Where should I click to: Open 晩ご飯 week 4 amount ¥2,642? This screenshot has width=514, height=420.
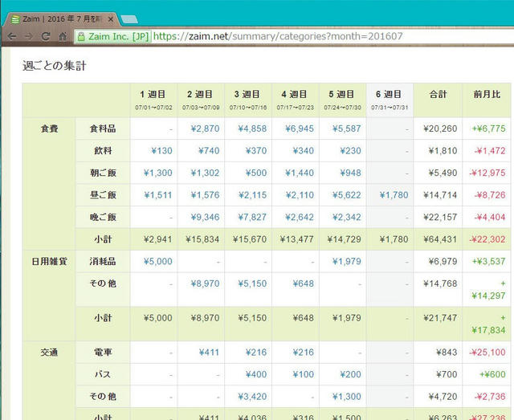point(300,217)
